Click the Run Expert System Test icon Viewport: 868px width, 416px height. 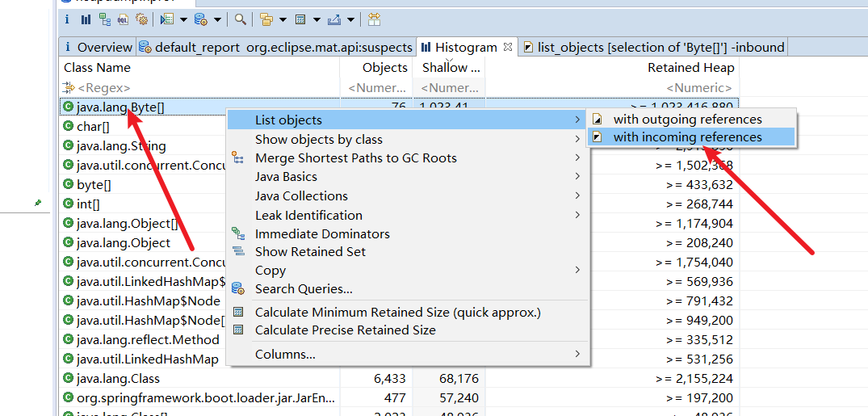[167, 19]
